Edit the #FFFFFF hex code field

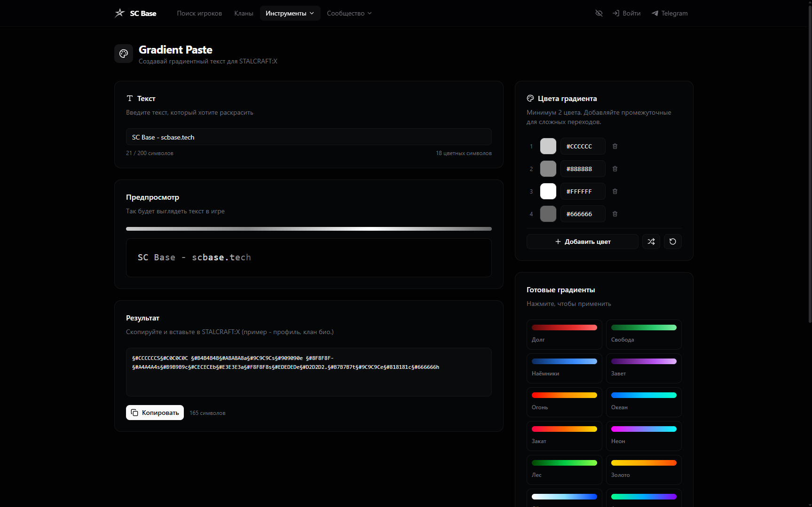(583, 191)
